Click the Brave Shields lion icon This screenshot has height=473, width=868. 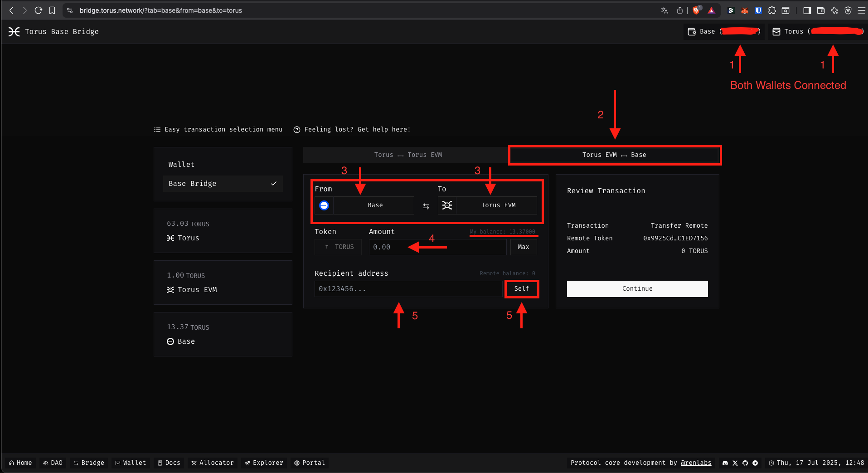click(x=696, y=10)
